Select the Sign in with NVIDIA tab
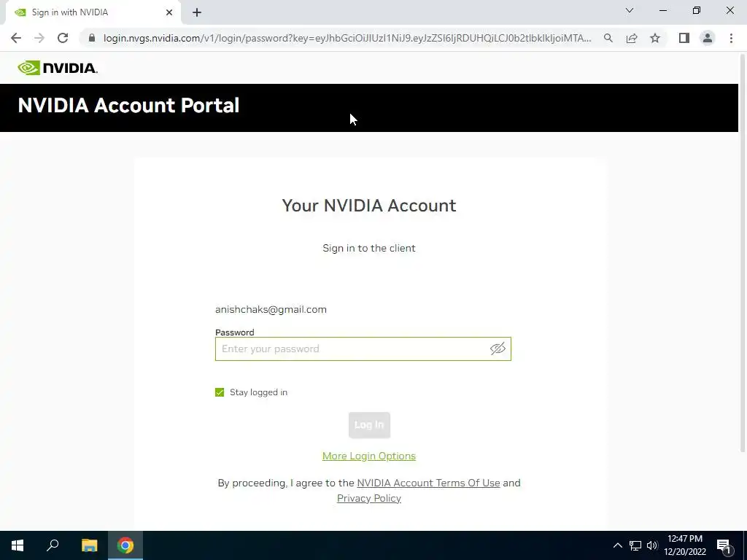The image size is (747, 560). click(93, 12)
